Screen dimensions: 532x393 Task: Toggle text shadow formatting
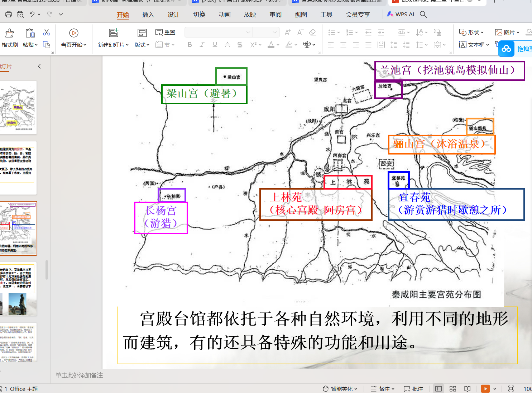[x=227, y=44]
